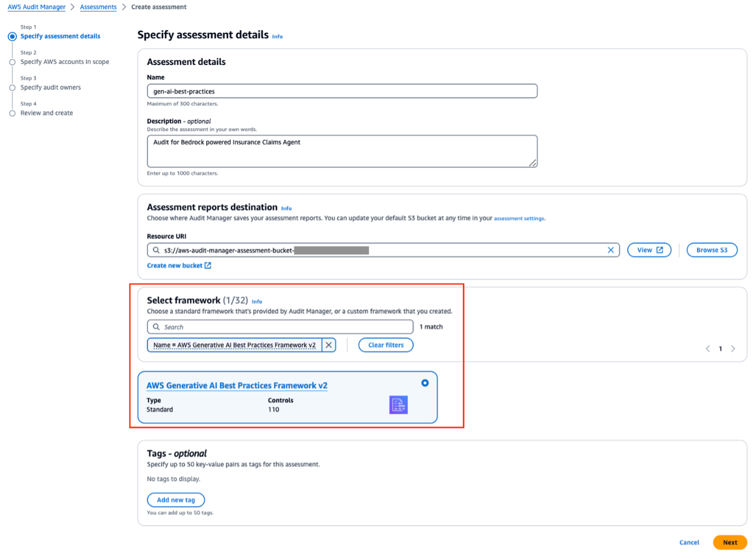
Task: Click the X to clear Resource URI field
Action: (611, 250)
